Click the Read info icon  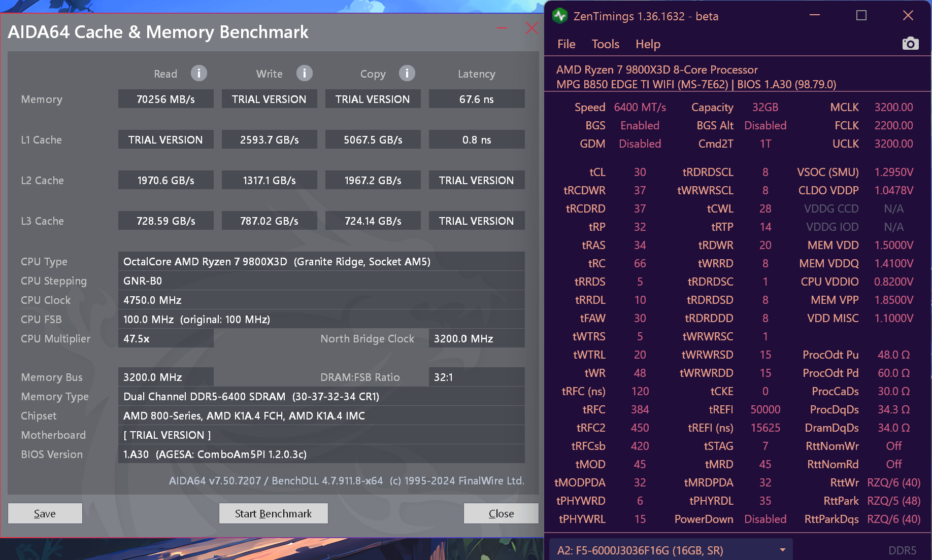coord(199,74)
